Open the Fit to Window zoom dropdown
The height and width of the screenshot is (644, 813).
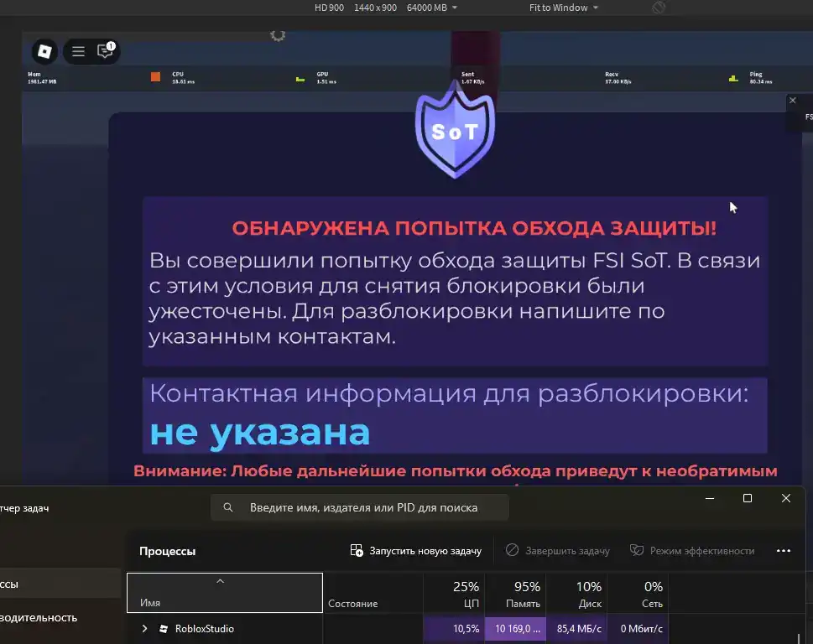[564, 8]
